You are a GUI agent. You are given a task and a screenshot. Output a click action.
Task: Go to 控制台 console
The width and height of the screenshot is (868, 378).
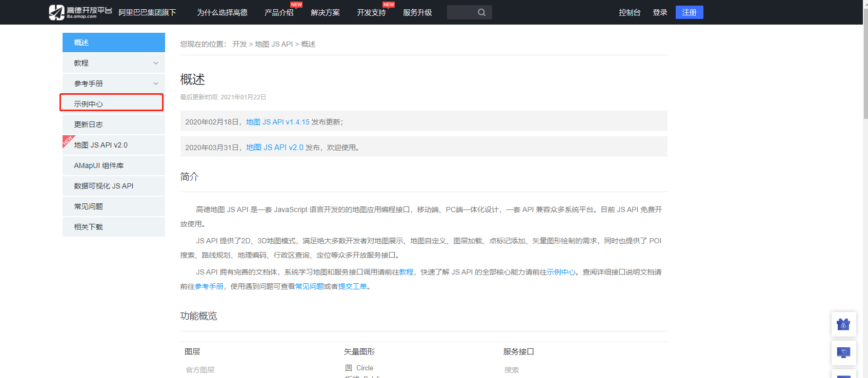630,12
